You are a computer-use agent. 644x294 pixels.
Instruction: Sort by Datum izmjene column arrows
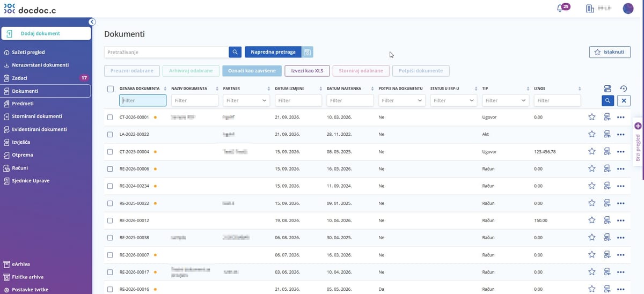click(x=320, y=89)
